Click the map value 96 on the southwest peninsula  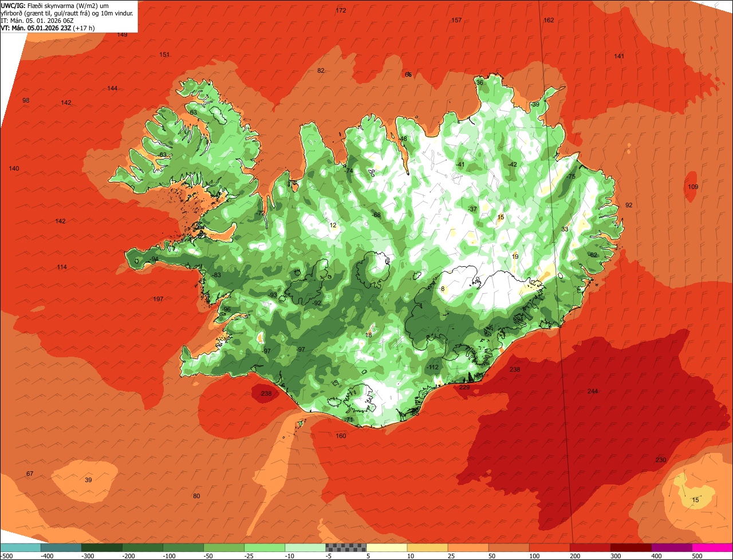pyautogui.click(x=227, y=309)
